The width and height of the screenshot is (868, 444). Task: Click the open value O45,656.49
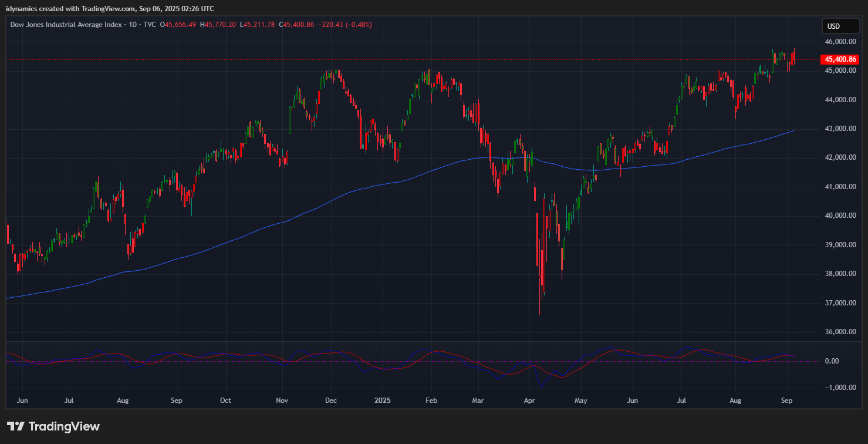(178, 25)
